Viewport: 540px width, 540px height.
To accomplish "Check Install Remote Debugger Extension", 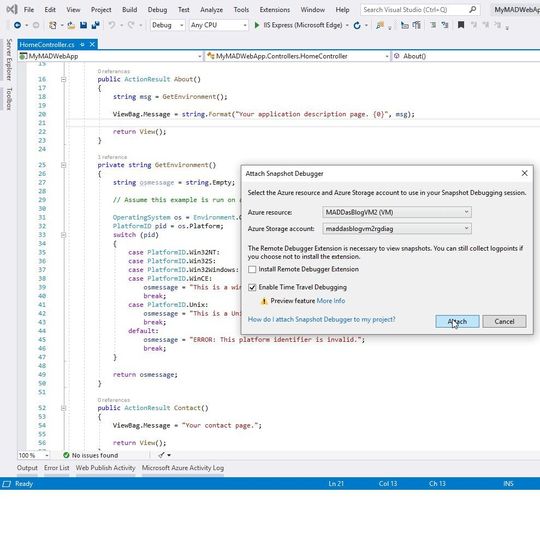I will (252, 269).
